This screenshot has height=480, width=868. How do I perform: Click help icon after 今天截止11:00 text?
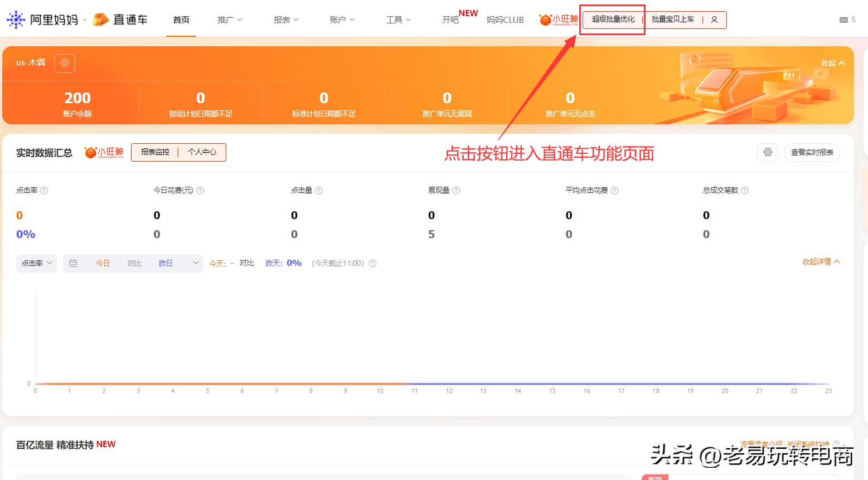(372, 263)
